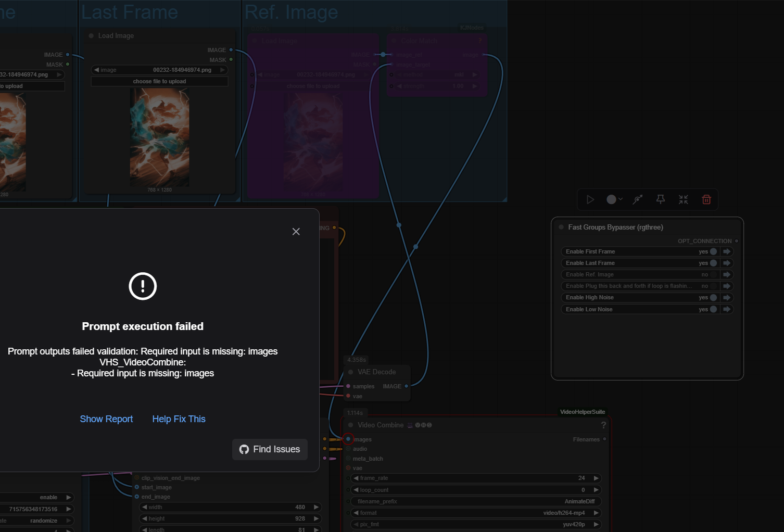The width and height of the screenshot is (784, 532).
Task: Click the audio input port on Video Combine
Action: (x=348, y=449)
